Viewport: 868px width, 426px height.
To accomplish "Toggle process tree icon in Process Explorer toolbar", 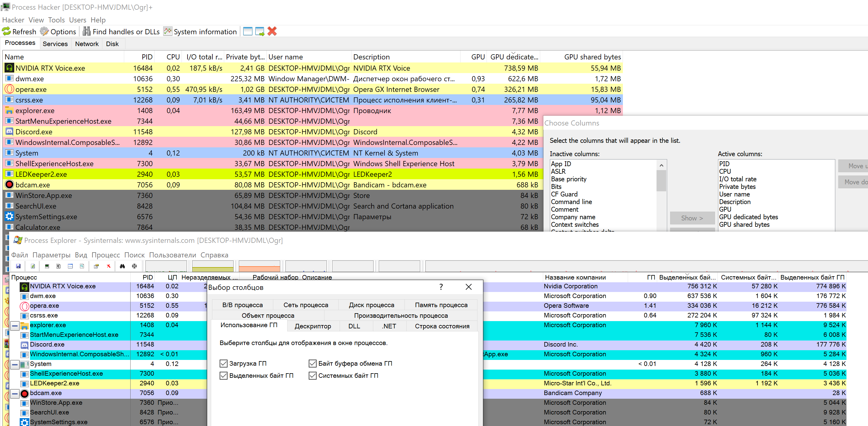I will pos(59,266).
